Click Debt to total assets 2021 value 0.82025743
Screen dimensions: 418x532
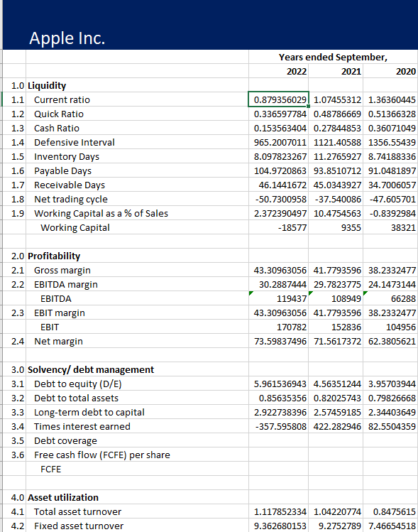click(x=337, y=398)
